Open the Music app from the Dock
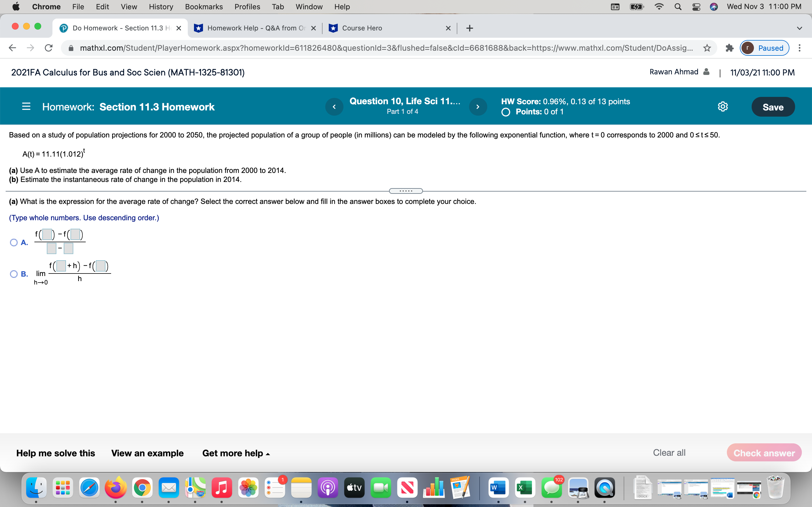Screen dimensions: 812x507 click(222, 488)
